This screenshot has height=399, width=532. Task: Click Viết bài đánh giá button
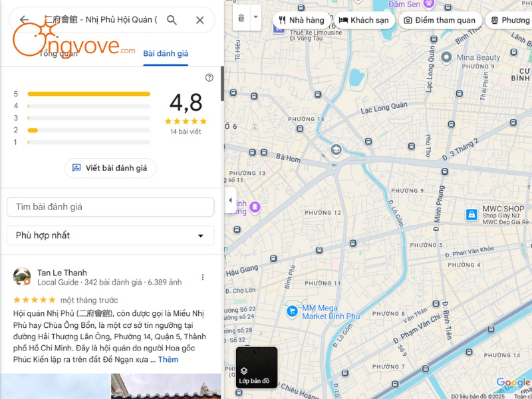pos(110,168)
